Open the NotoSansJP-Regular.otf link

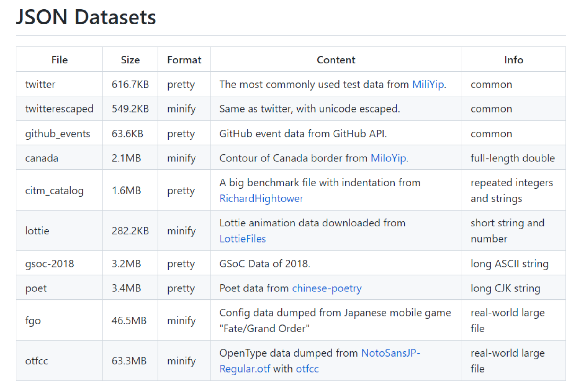(x=390, y=353)
